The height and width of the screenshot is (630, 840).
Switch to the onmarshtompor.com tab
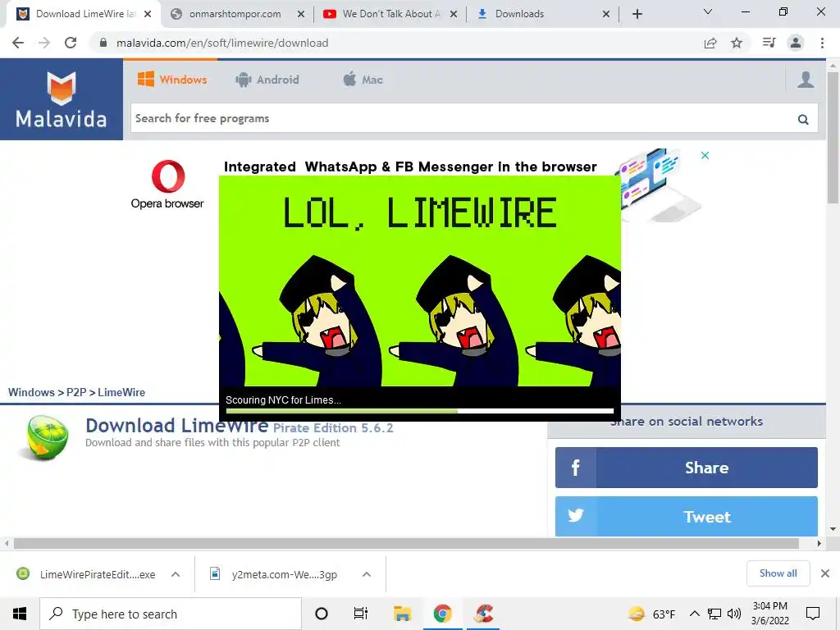[235, 14]
